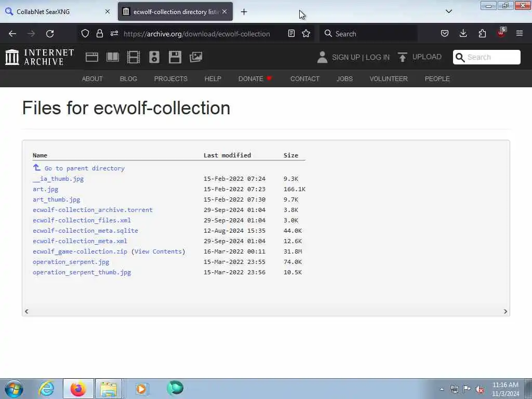
Task: Click the file listing right scroll arrow
Action: pos(506,312)
